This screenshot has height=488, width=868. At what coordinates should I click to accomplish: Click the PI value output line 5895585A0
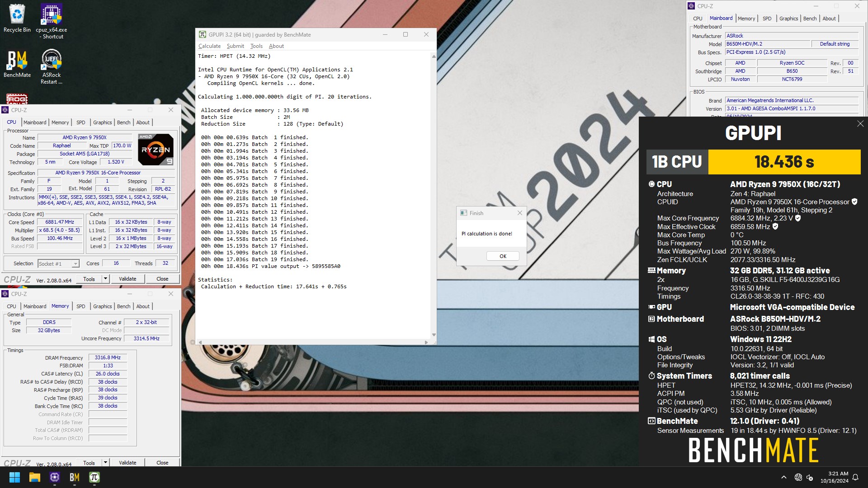(x=270, y=266)
